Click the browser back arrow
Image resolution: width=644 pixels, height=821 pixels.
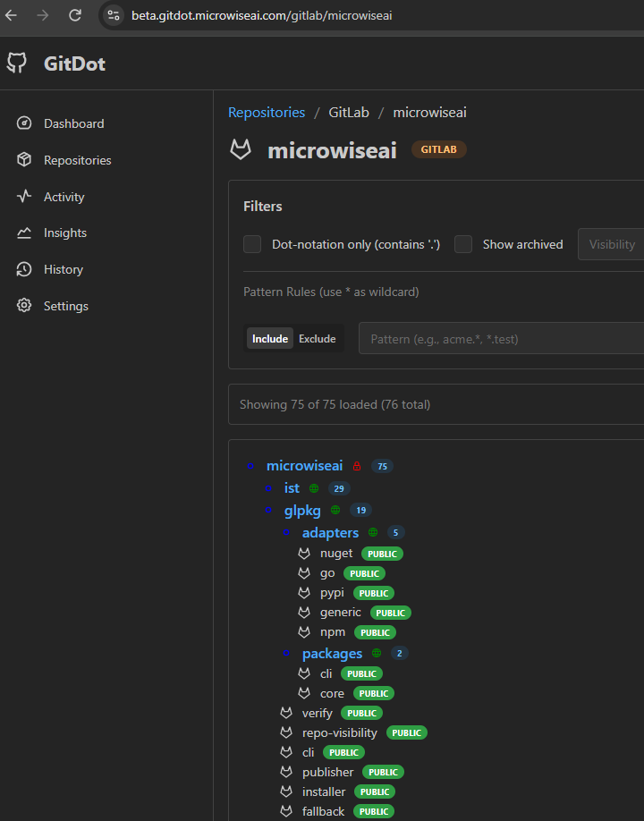11,15
